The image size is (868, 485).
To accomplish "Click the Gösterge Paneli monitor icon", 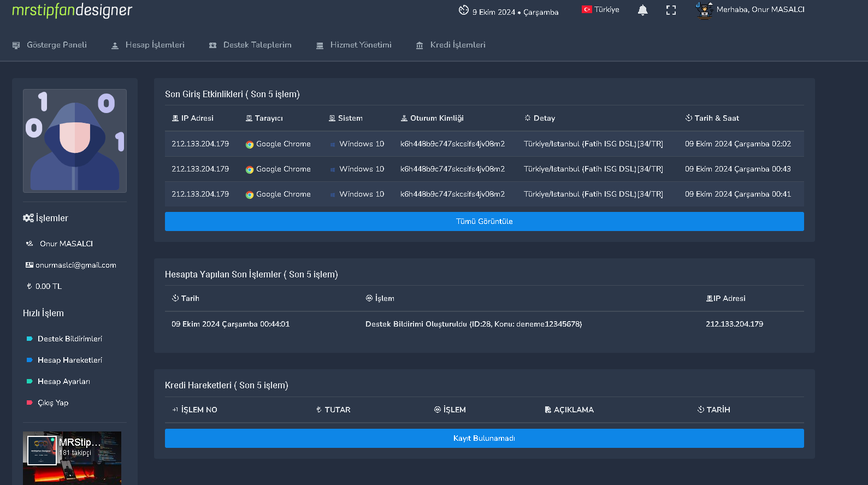I will click(x=16, y=45).
